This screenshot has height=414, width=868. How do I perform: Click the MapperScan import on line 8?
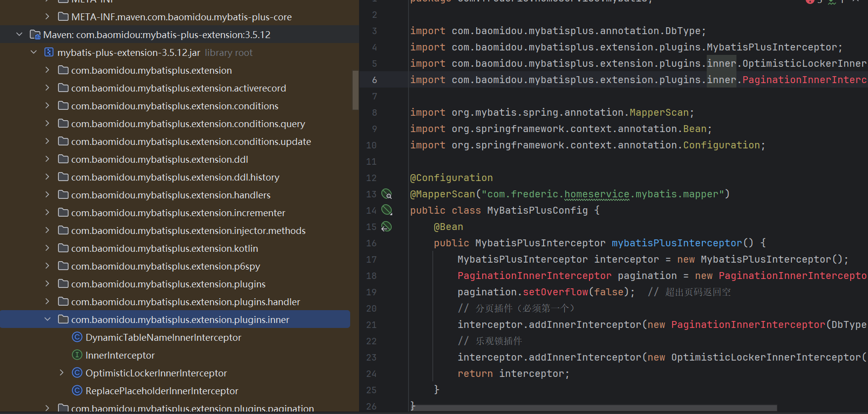pyautogui.click(x=659, y=112)
